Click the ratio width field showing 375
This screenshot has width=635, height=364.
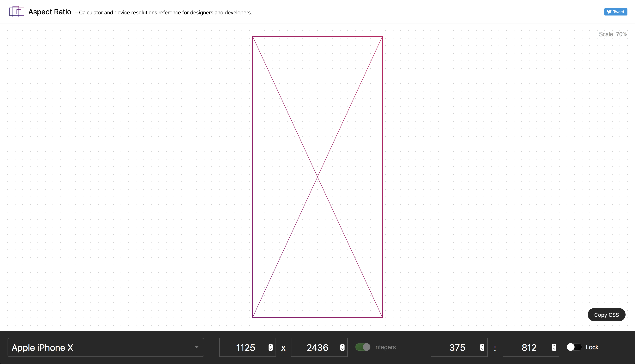459,348
